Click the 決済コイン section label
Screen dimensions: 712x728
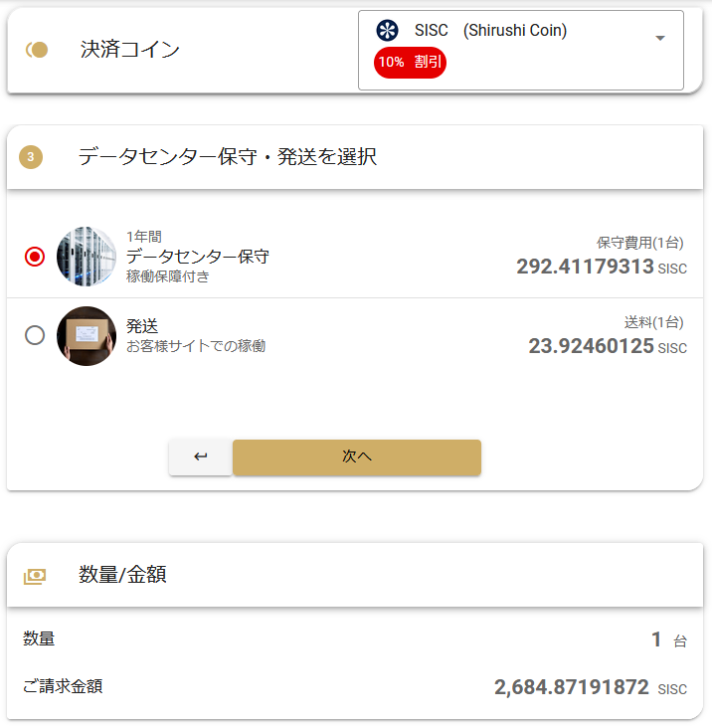coord(130,50)
